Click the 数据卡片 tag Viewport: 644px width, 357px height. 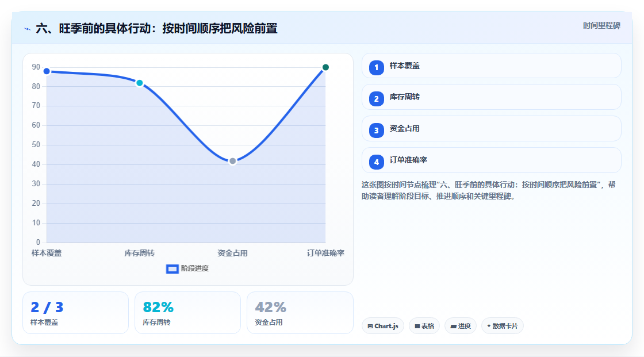pos(503,326)
